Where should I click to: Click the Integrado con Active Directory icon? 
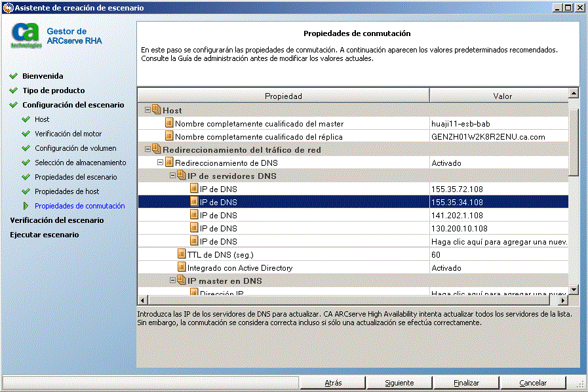tap(182, 267)
